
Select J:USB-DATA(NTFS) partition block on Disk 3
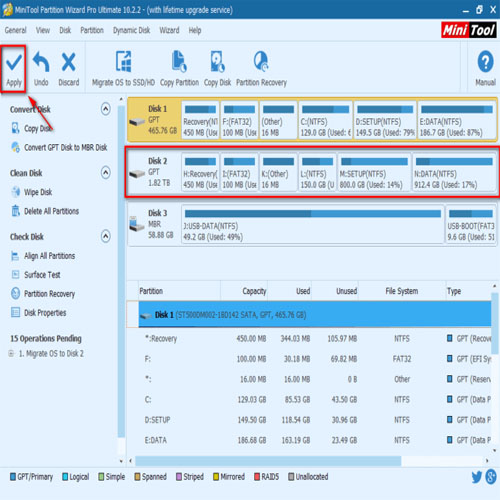313,224
